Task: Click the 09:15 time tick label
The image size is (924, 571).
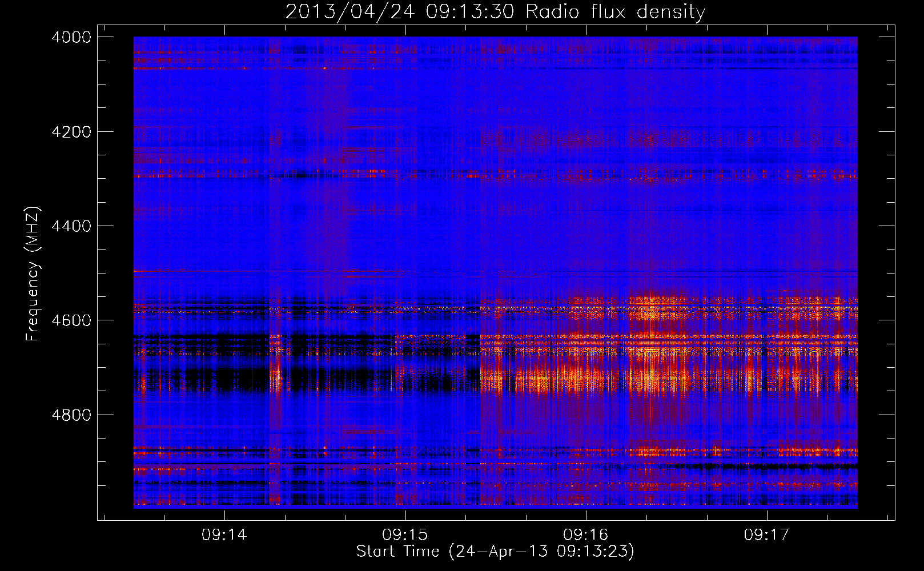Action: 405,534
